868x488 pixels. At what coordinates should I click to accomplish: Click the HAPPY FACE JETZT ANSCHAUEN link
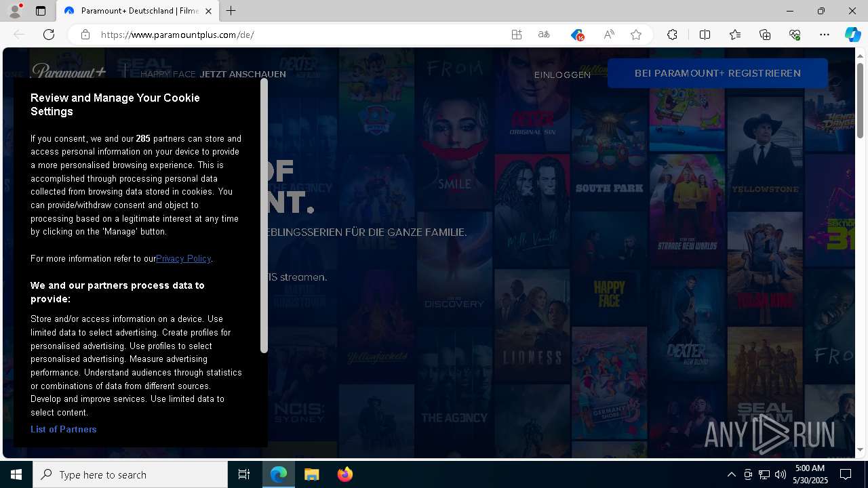(213, 75)
